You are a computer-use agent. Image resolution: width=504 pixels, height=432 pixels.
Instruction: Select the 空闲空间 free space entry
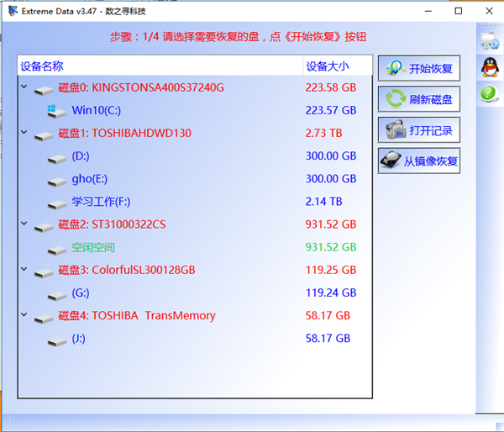click(93, 248)
